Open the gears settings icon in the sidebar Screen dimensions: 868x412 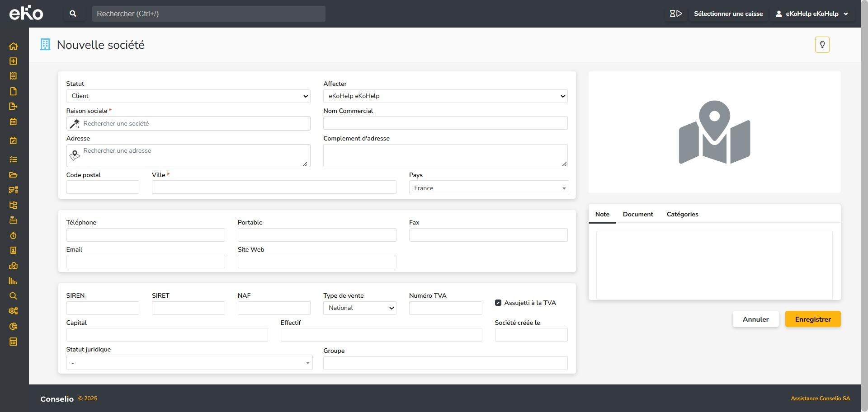13,311
